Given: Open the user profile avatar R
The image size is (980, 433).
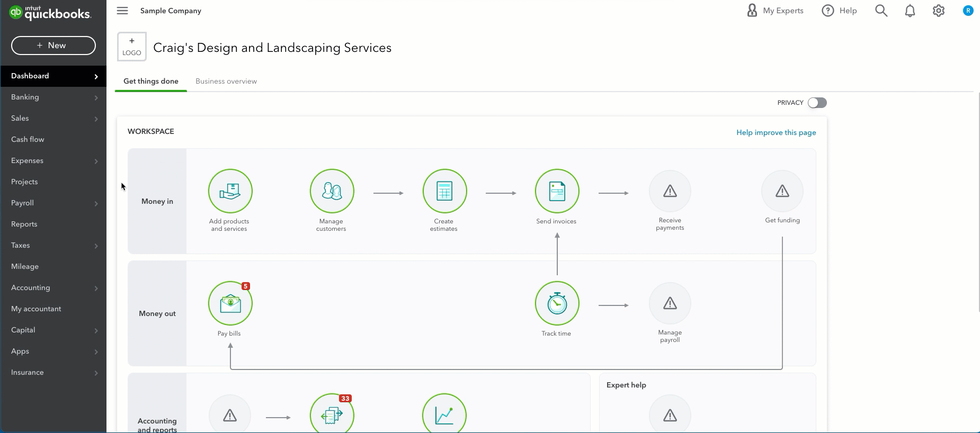Looking at the screenshot, I should click(x=968, y=11).
